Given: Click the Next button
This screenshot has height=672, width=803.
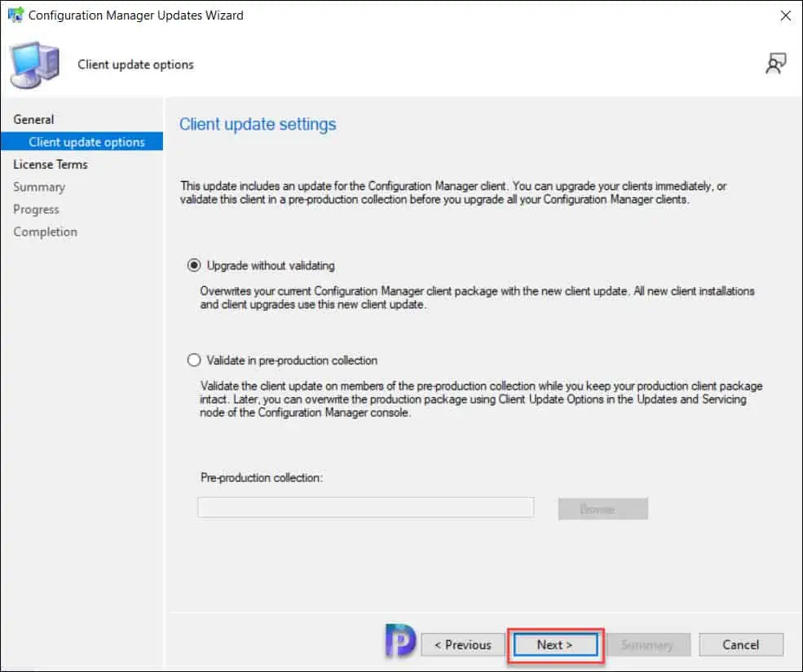Looking at the screenshot, I should [x=555, y=644].
